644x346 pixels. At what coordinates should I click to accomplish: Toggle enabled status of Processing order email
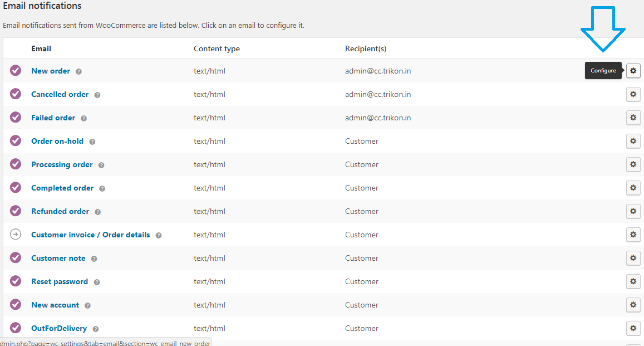pyautogui.click(x=16, y=164)
